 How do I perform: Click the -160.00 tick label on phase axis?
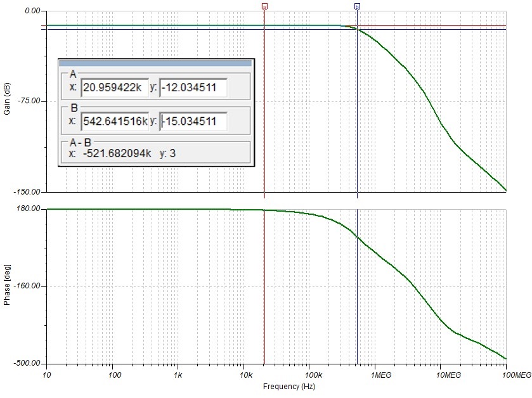(28, 286)
